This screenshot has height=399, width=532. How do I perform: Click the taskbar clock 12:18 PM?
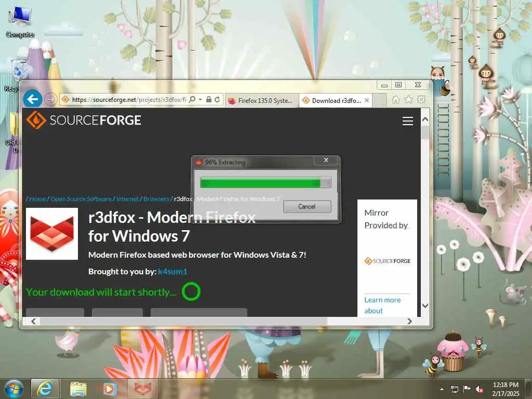[506, 389]
